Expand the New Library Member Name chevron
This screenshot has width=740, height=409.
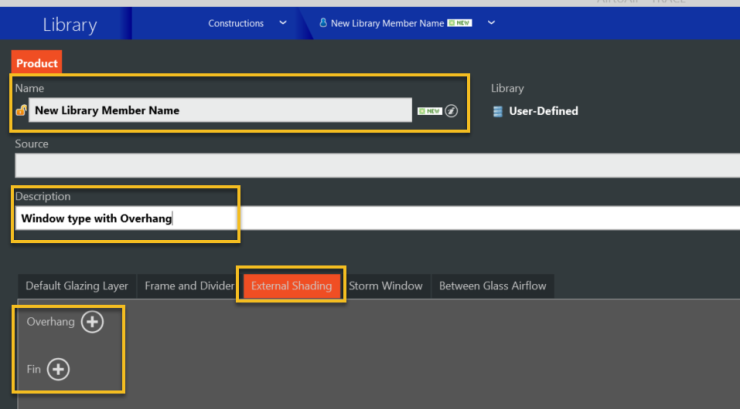click(491, 23)
